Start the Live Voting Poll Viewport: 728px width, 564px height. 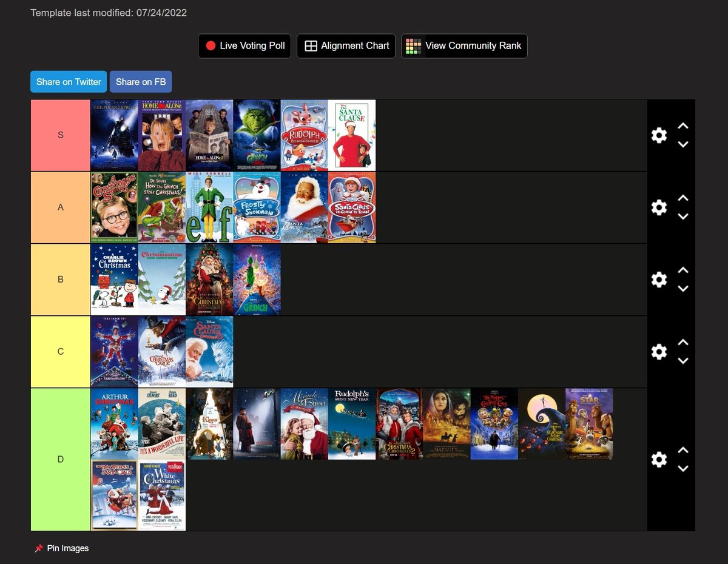[245, 46]
